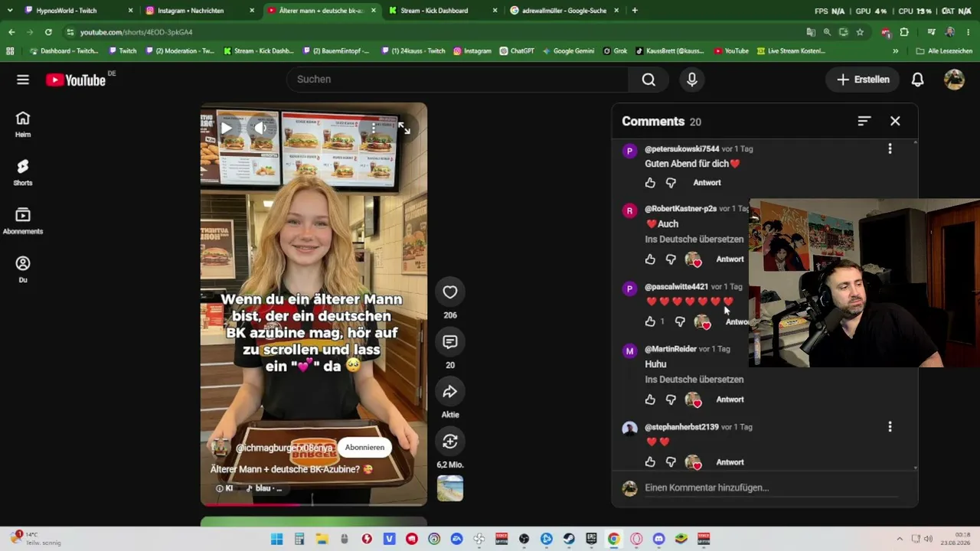The height and width of the screenshot is (551, 980).
Task: Dislike pascalwitte4421's comment
Action: 680,322
